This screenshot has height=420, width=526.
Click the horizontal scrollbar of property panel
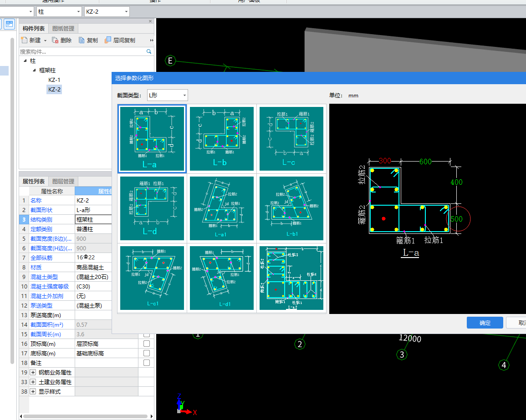coord(86,416)
